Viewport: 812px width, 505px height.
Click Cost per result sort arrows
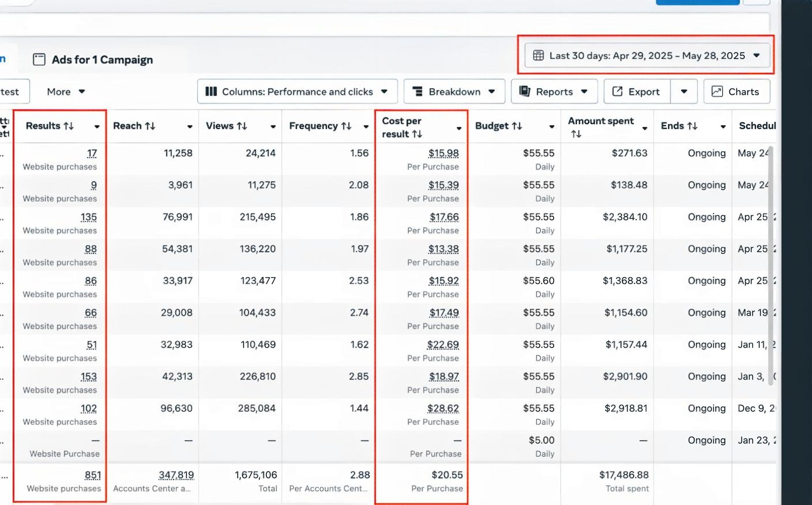tap(417, 134)
